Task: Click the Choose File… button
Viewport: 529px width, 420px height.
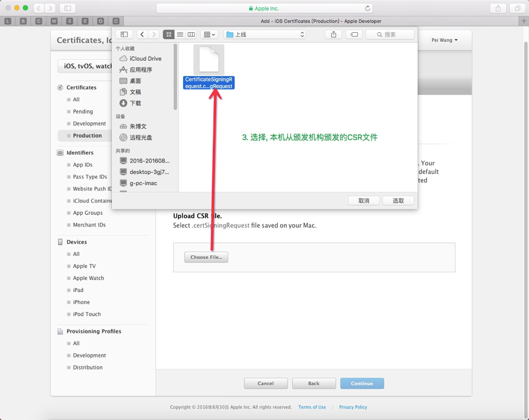Action: [206, 257]
